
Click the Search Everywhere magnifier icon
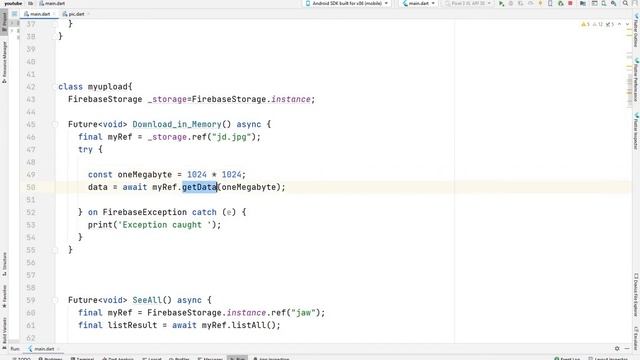pyautogui.click(x=625, y=3)
